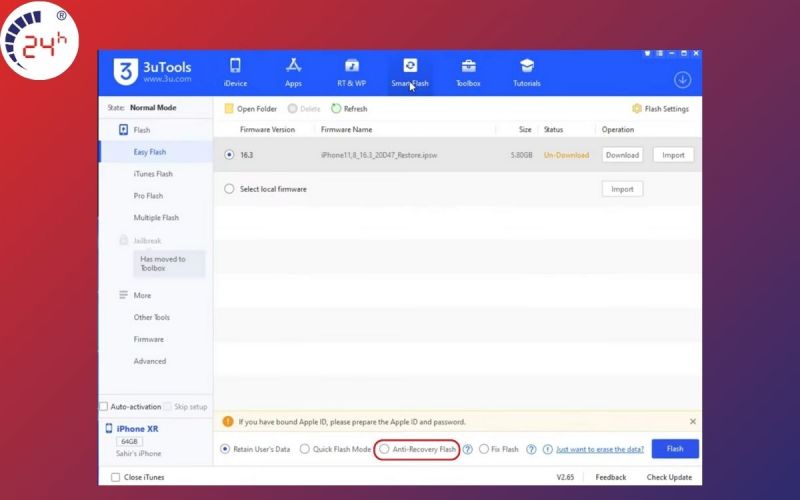Click the Sahir's iPhone device name
The image size is (800, 500).
138,453
